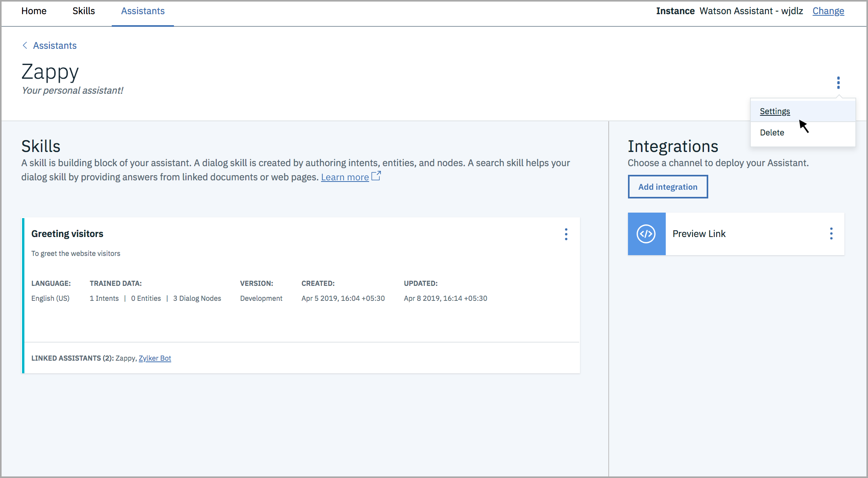Open the Learn more link
Image resolution: width=868 pixels, height=478 pixels.
pos(345,177)
